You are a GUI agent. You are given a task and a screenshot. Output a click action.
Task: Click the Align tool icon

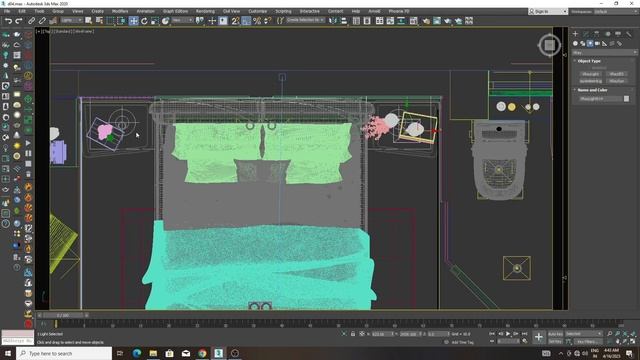coord(344,21)
